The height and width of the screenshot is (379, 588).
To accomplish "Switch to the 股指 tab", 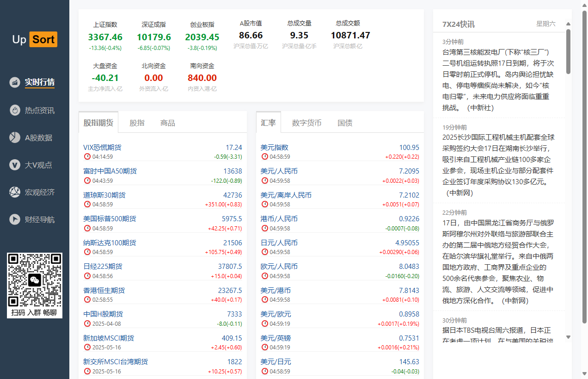I will pos(137,123).
